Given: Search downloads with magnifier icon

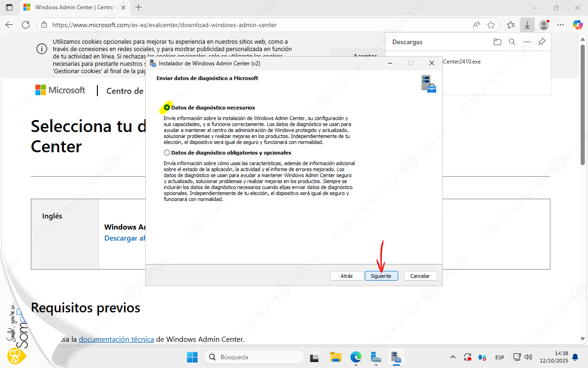Looking at the screenshot, I should pos(512,42).
